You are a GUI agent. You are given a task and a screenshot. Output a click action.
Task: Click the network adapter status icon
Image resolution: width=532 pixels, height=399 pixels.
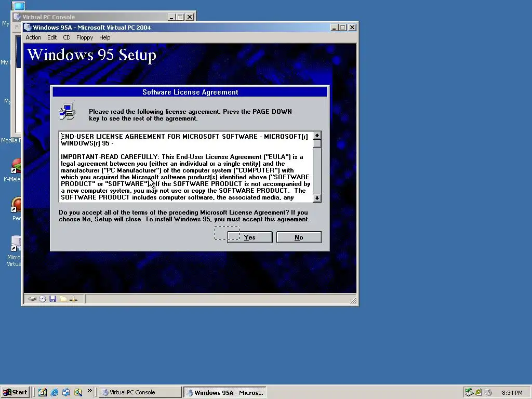[74, 299]
